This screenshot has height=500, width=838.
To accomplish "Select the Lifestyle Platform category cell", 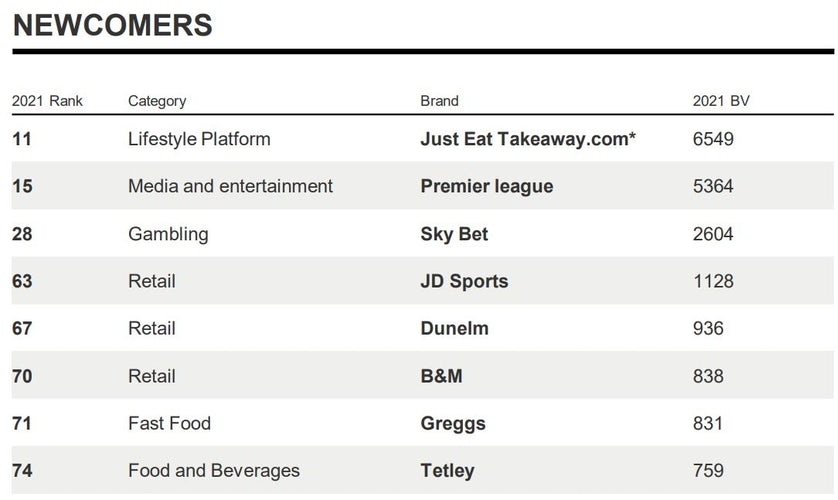I will [199, 139].
